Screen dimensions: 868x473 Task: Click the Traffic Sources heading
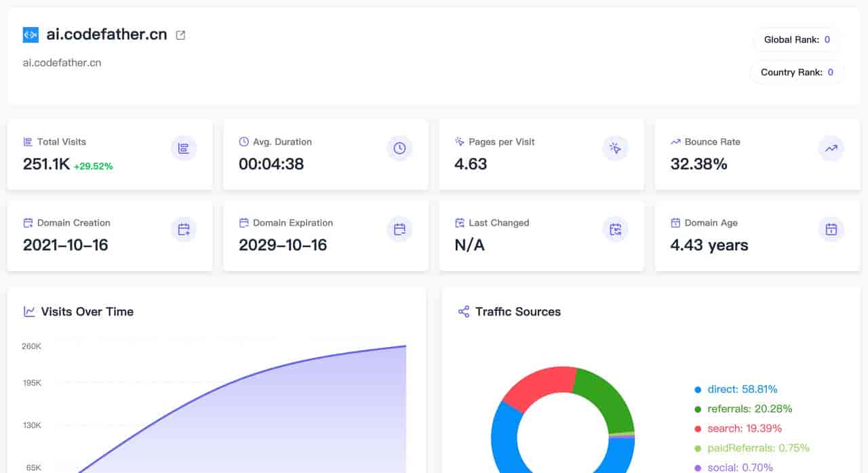click(x=518, y=312)
